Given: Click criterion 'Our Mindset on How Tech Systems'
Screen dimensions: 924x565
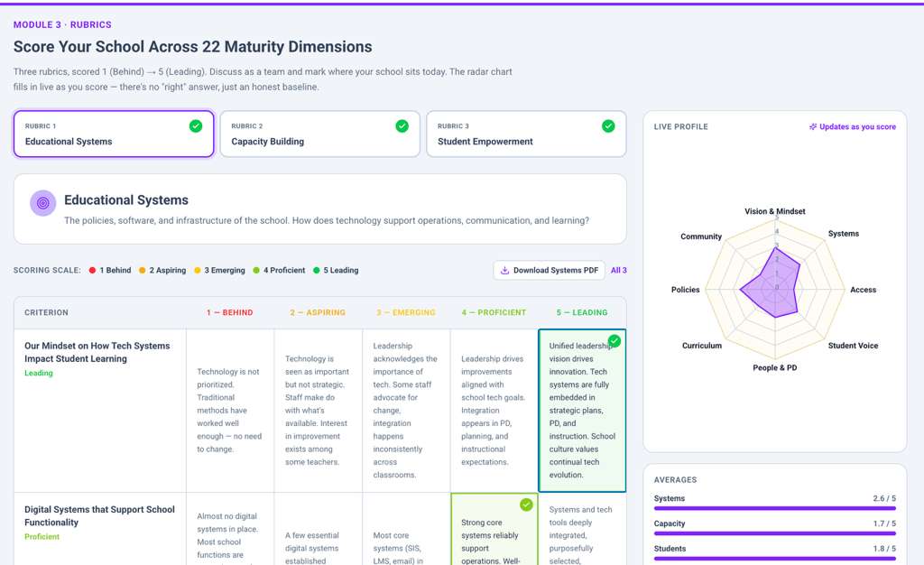Looking at the screenshot, I should pos(97,352).
